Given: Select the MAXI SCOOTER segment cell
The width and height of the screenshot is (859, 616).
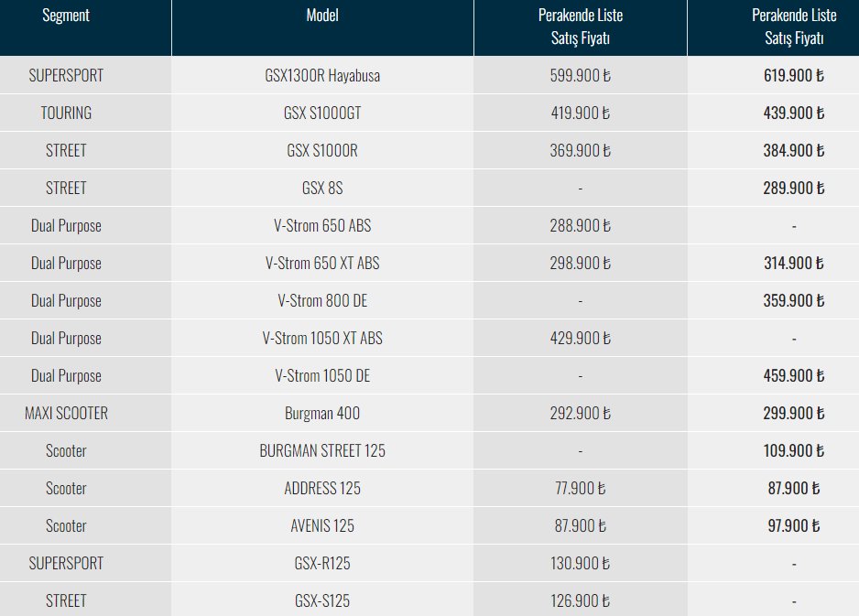Looking at the screenshot, I should point(66,414).
